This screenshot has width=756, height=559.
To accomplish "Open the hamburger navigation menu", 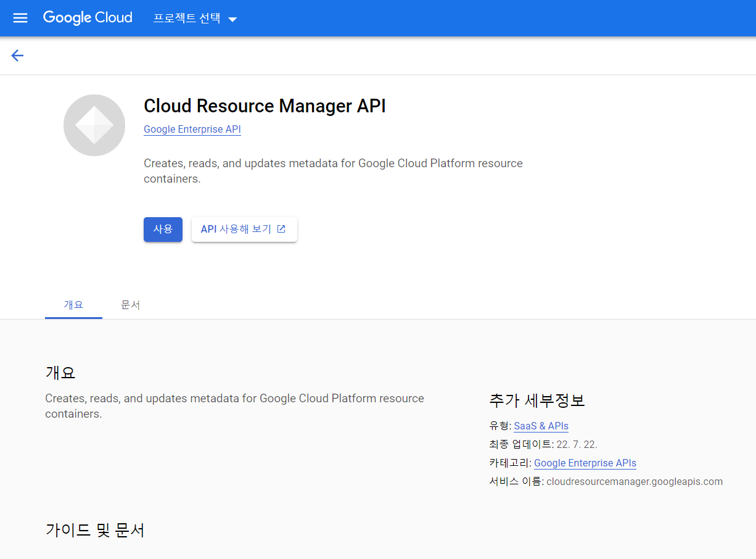I will 20,18.
